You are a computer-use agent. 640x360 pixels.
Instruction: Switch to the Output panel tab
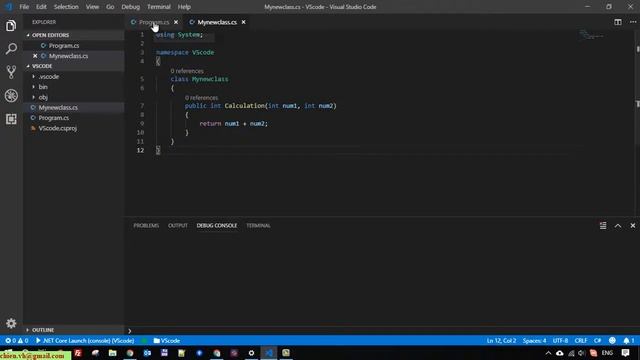(x=178, y=226)
